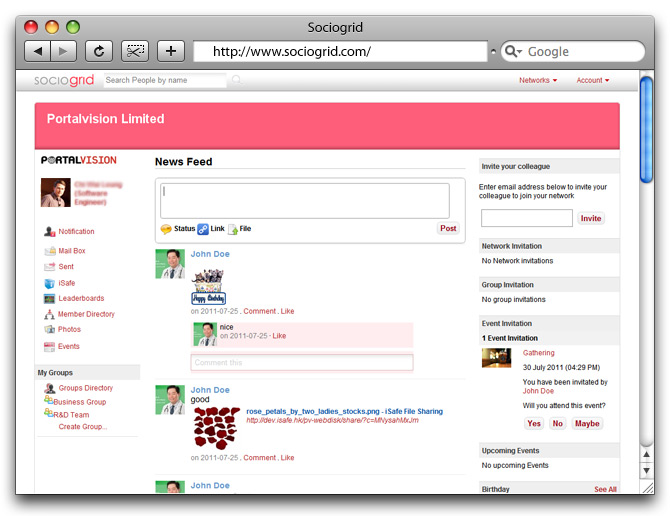Viewport: 670px width, 516px height.
Task: Select the Link chain icon
Action: [203, 229]
